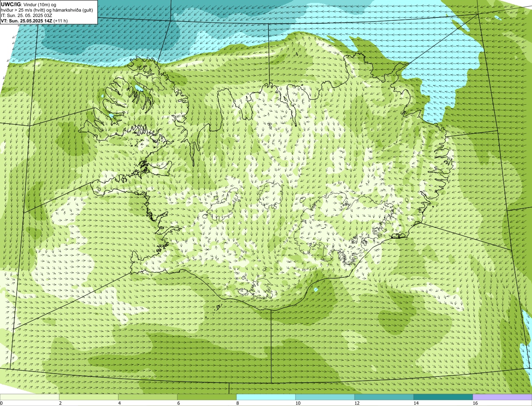
Task: Click the medium green 4–6 legend swatch
Action: click(x=148, y=397)
